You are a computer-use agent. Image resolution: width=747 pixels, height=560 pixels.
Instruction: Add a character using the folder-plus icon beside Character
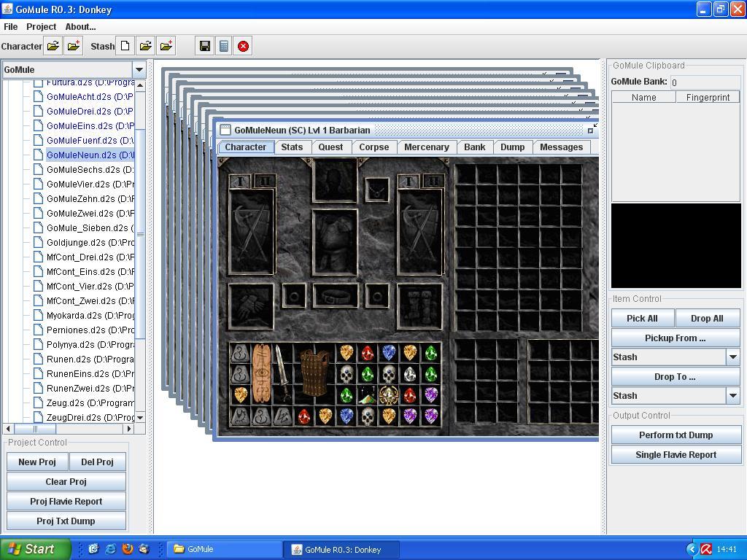pyautogui.click(x=74, y=46)
